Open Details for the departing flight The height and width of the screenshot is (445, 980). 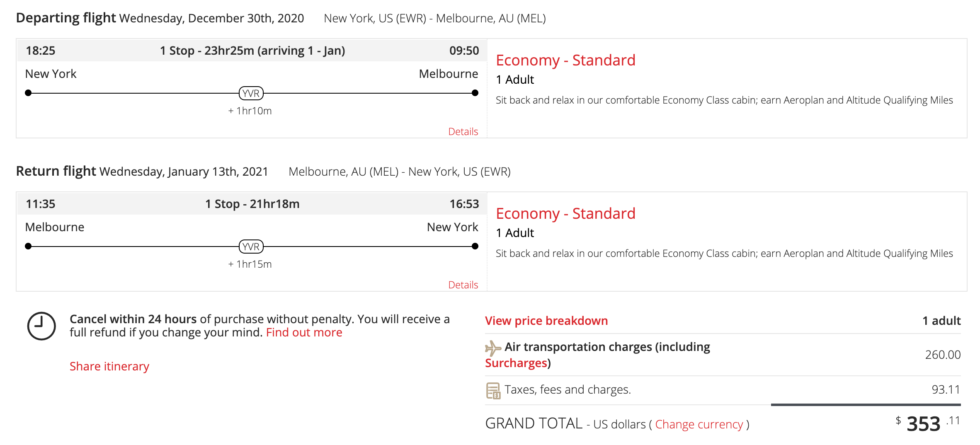pos(463,131)
